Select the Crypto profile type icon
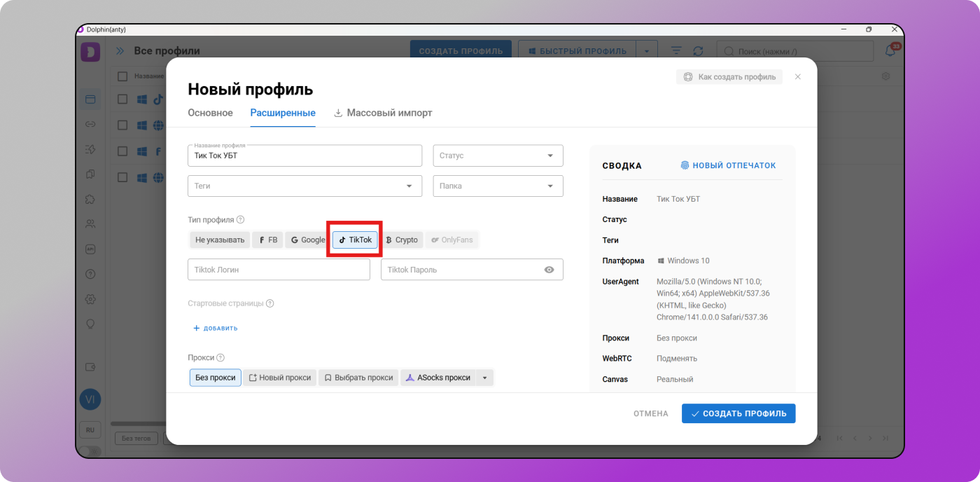980x482 pixels. [x=402, y=239]
